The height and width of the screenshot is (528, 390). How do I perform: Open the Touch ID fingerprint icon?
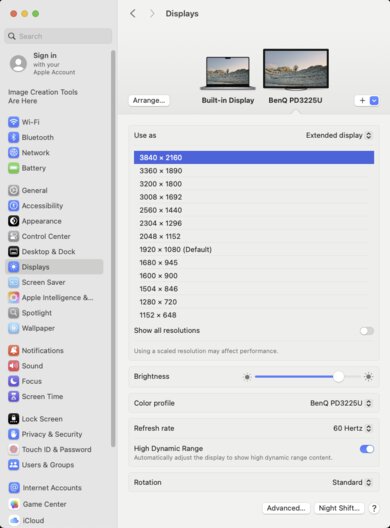coord(13,449)
